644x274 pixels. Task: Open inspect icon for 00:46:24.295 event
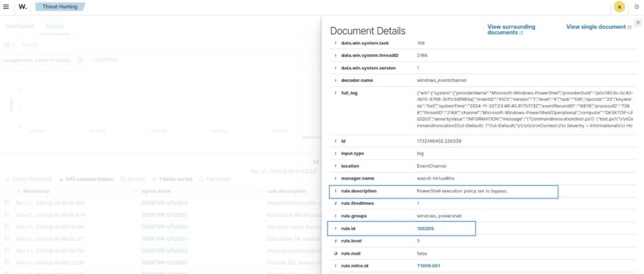(7, 227)
